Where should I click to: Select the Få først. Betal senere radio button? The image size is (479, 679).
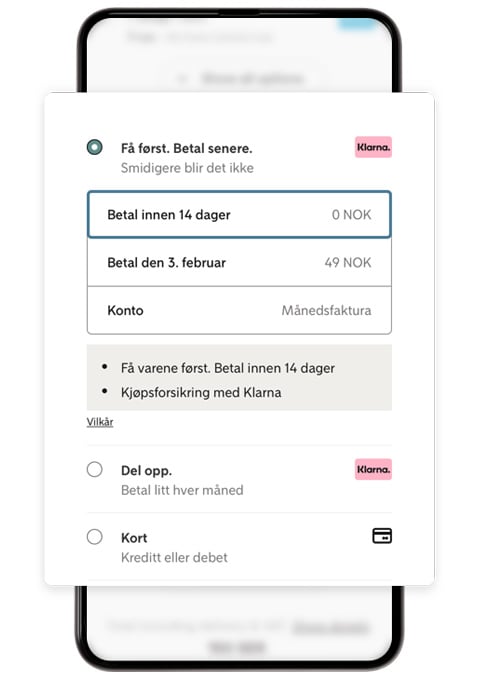94,147
